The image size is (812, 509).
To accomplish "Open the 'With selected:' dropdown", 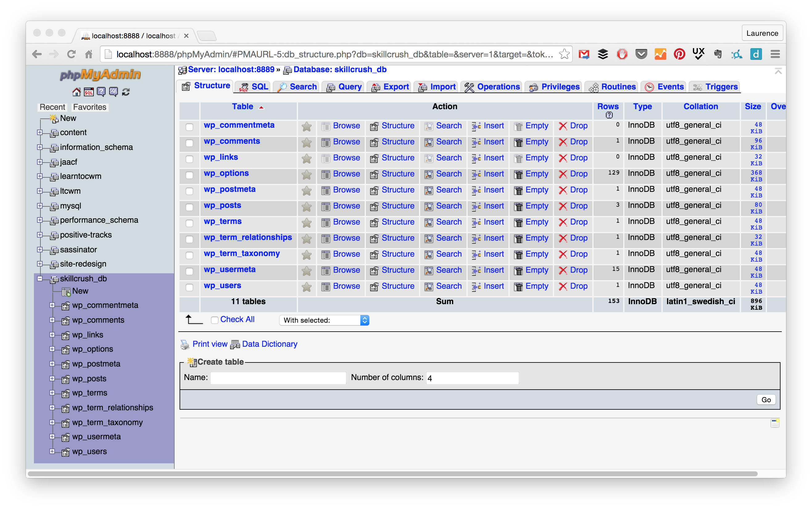I will (324, 320).
